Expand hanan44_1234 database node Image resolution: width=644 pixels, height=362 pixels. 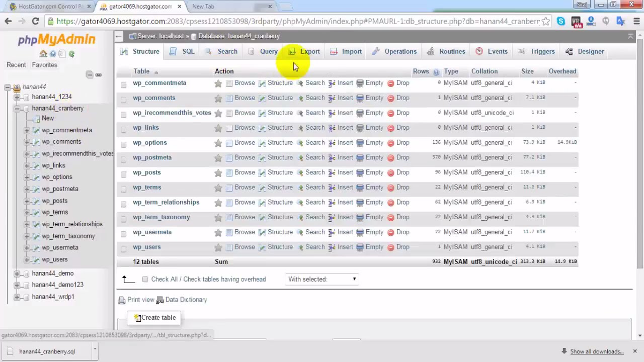coord(17,97)
